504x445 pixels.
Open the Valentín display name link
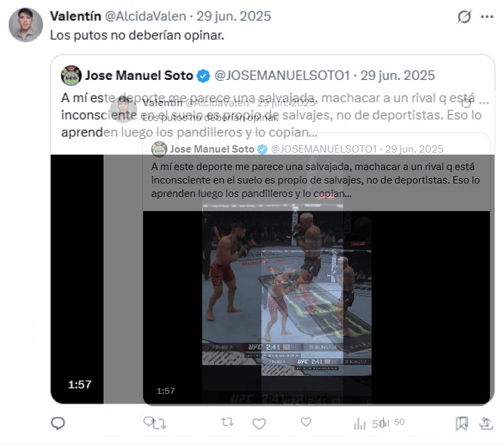[x=75, y=16]
